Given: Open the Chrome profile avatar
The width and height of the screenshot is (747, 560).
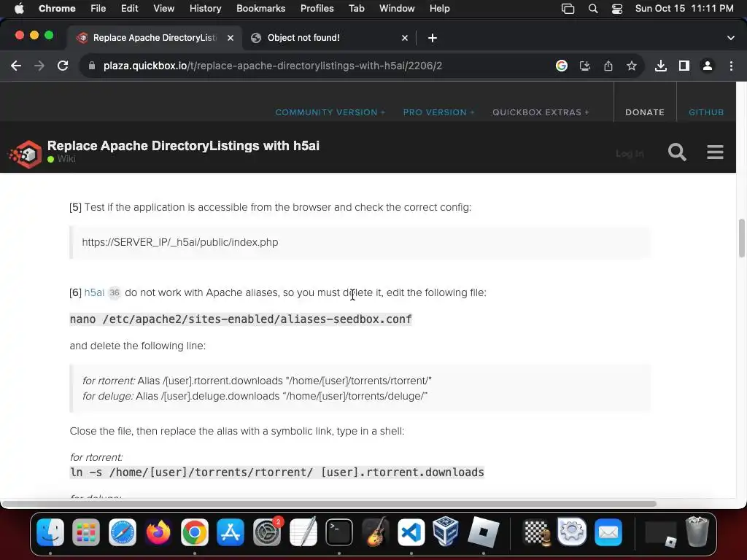Looking at the screenshot, I should click(x=708, y=66).
